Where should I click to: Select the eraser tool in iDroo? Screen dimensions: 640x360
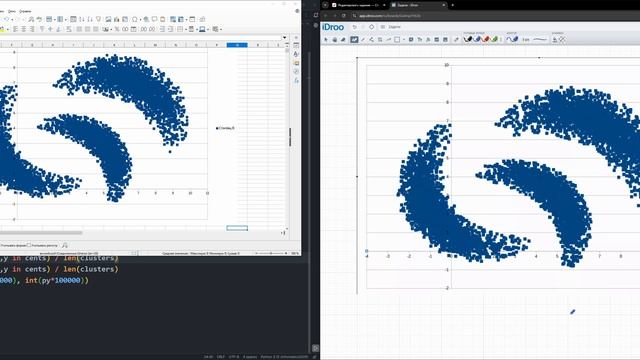[x=343, y=40]
